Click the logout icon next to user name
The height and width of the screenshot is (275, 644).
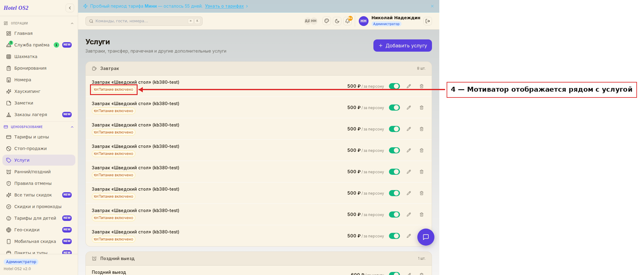pos(428,21)
